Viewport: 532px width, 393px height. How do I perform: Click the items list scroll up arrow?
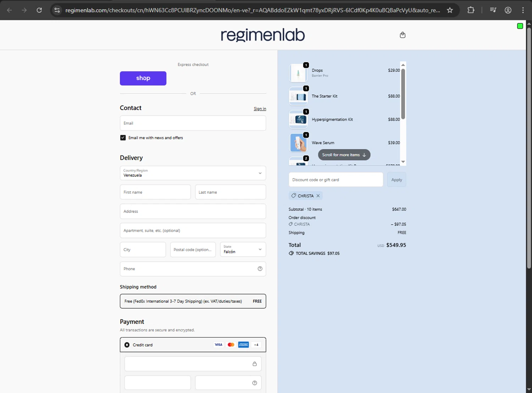[x=403, y=65]
